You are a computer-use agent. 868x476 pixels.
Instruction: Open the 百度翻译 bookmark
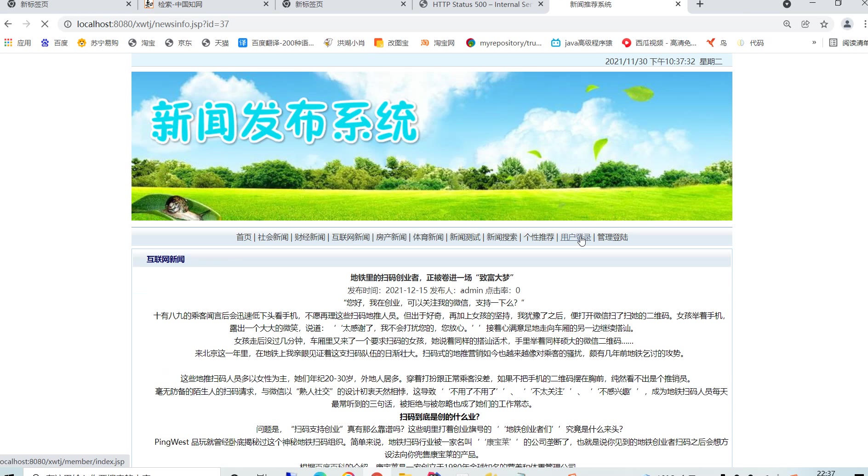tap(276, 43)
